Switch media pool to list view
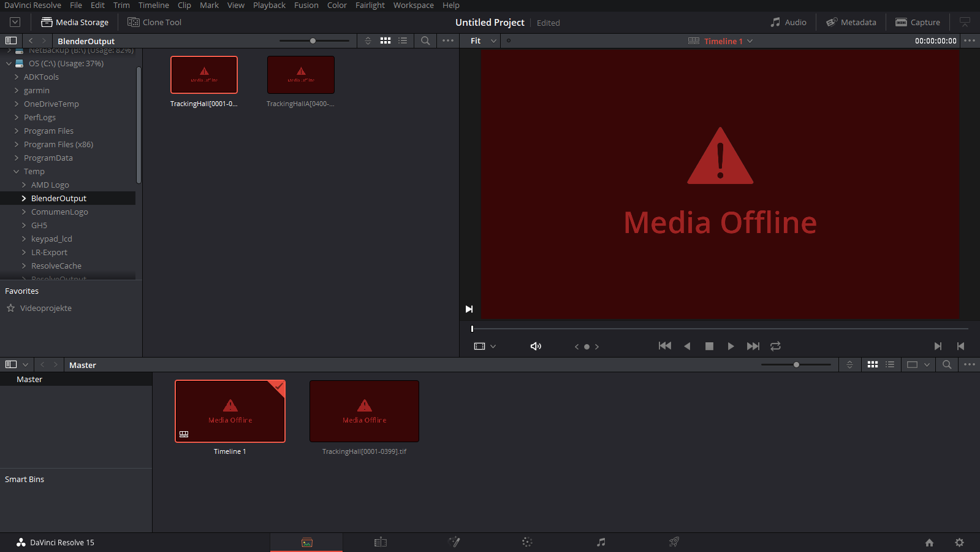The image size is (980, 552). [890, 364]
